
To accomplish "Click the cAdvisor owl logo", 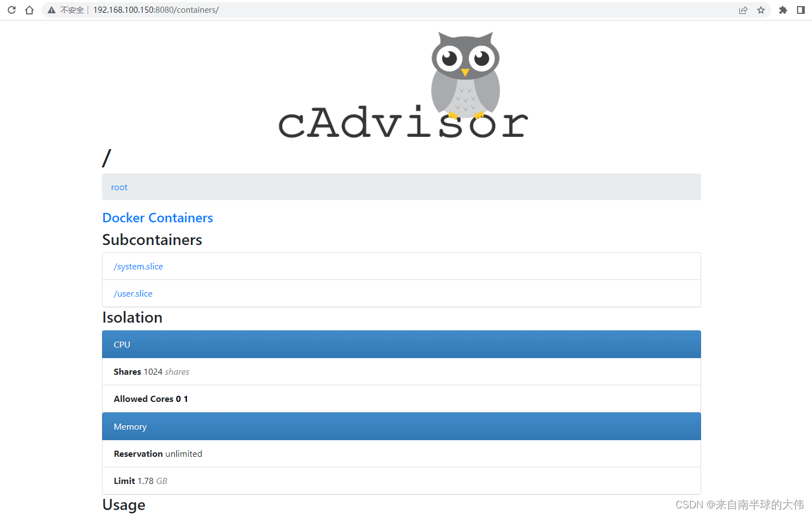I will coord(403,85).
